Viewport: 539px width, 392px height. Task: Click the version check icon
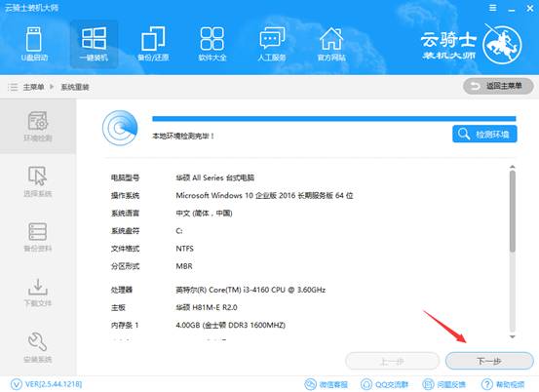17,384
